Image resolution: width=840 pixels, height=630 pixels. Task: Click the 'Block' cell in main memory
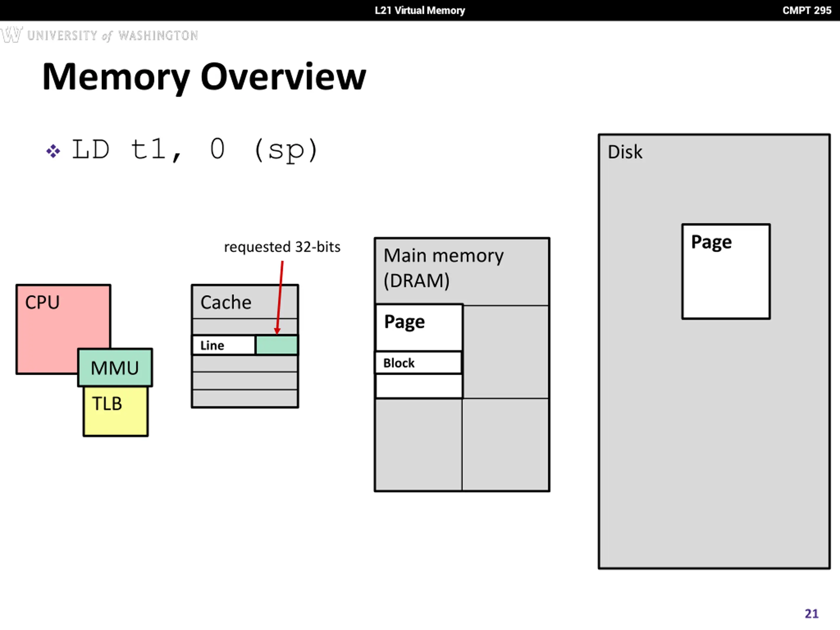[418, 363]
